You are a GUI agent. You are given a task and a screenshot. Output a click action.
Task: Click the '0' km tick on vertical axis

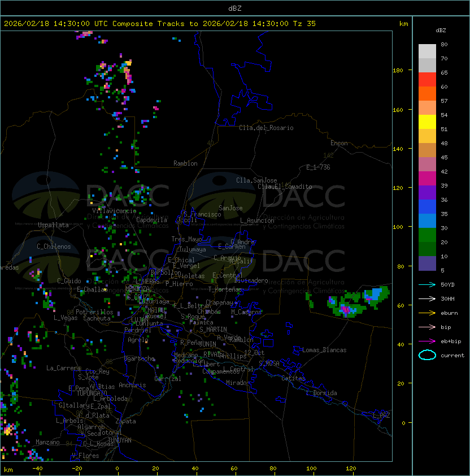tap(403, 423)
